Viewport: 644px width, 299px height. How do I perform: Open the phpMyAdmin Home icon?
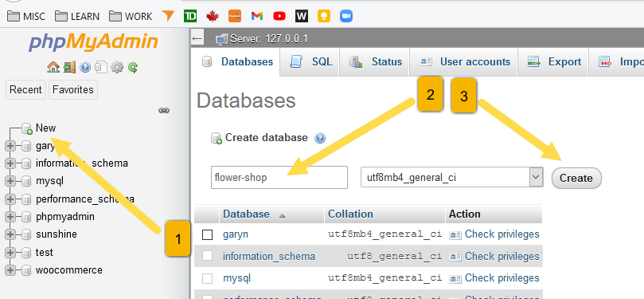coord(53,67)
